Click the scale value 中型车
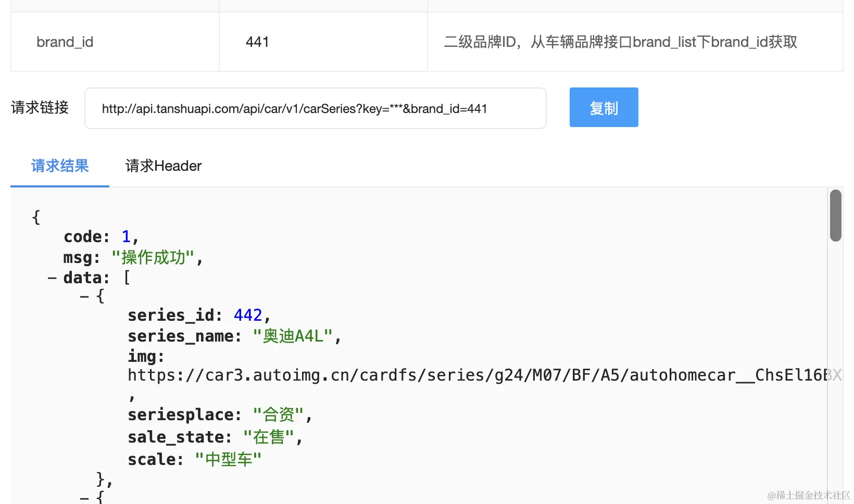The width and height of the screenshot is (854, 504). pos(228,460)
